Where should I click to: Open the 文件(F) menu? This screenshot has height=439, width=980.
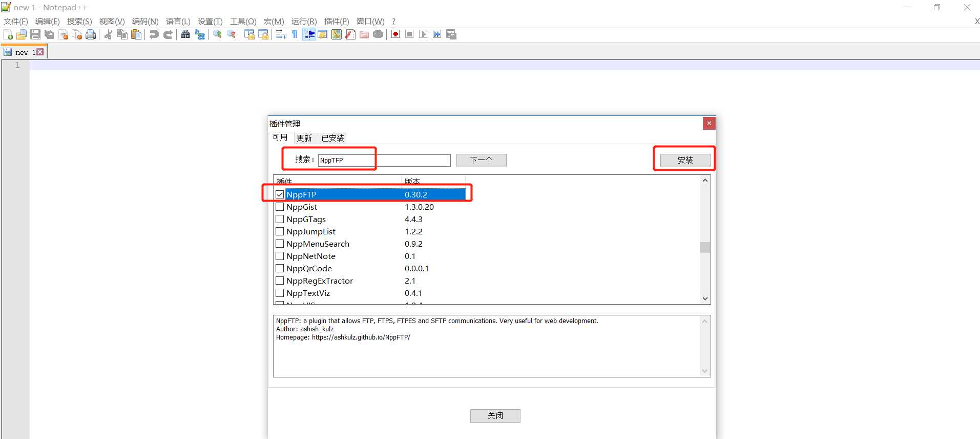click(x=16, y=21)
